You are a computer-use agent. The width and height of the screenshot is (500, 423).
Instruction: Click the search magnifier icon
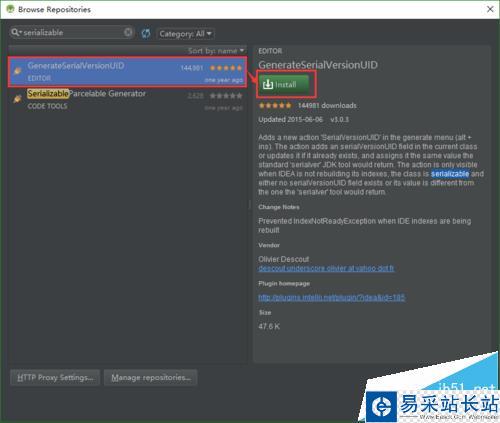pyautogui.click(x=16, y=32)
